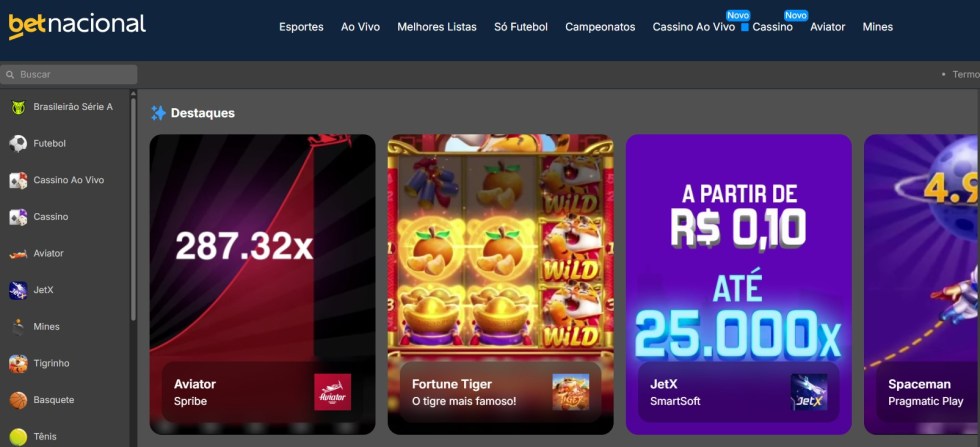Click the Aviator logo badge on card
The height and width of the screenshot is (447, 980).
tap(332, 392)
